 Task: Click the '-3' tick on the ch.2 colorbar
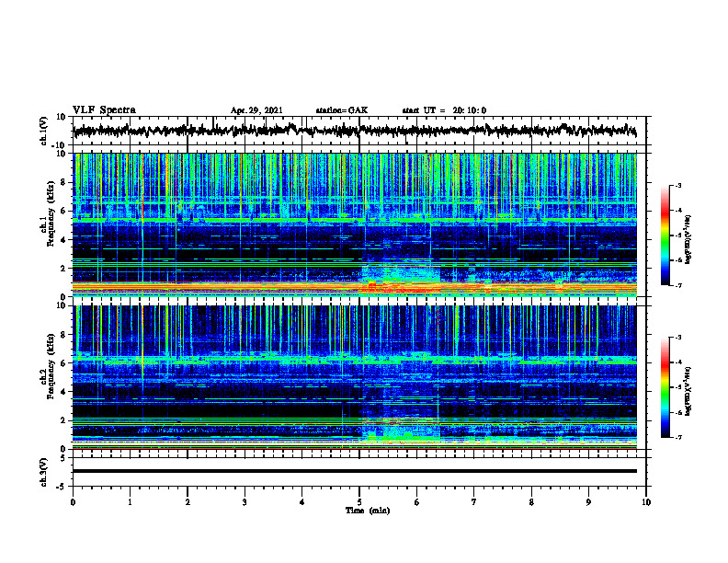pyautogui.click(x=678, y=338)
